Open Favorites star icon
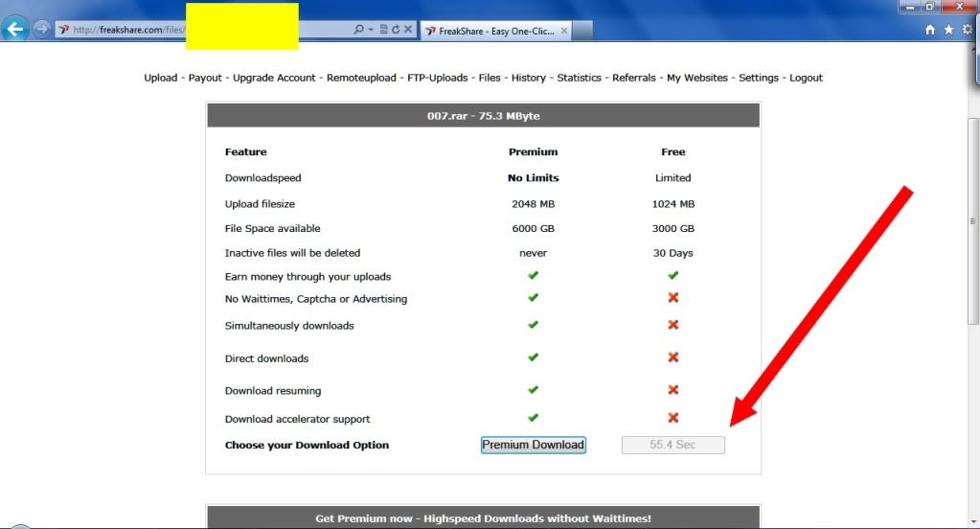The width and height of the screenshot is (980, 529). coord(948,30)
